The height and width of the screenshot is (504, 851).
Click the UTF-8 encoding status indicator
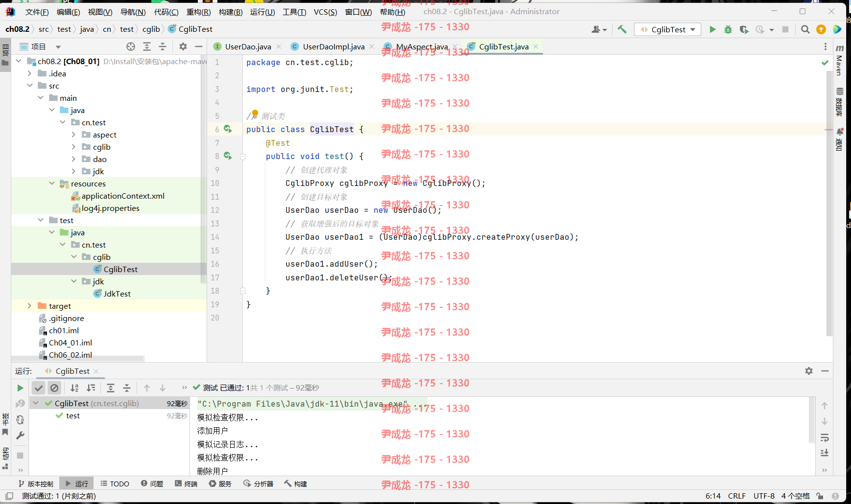[764, 496]
